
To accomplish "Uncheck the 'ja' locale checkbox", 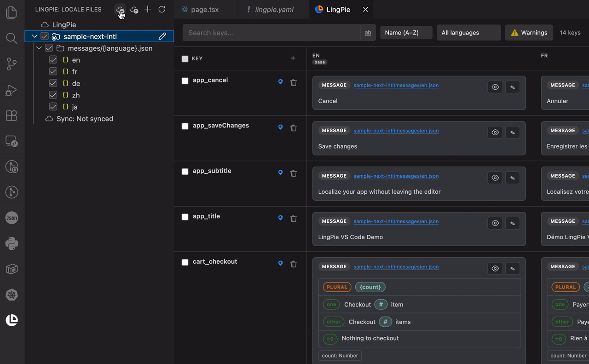I will pos(53,107).
